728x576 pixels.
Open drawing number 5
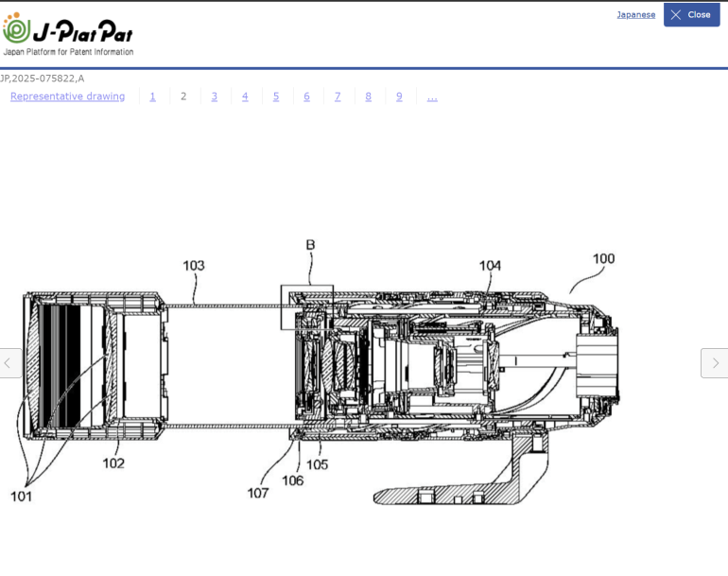[276, 96]
